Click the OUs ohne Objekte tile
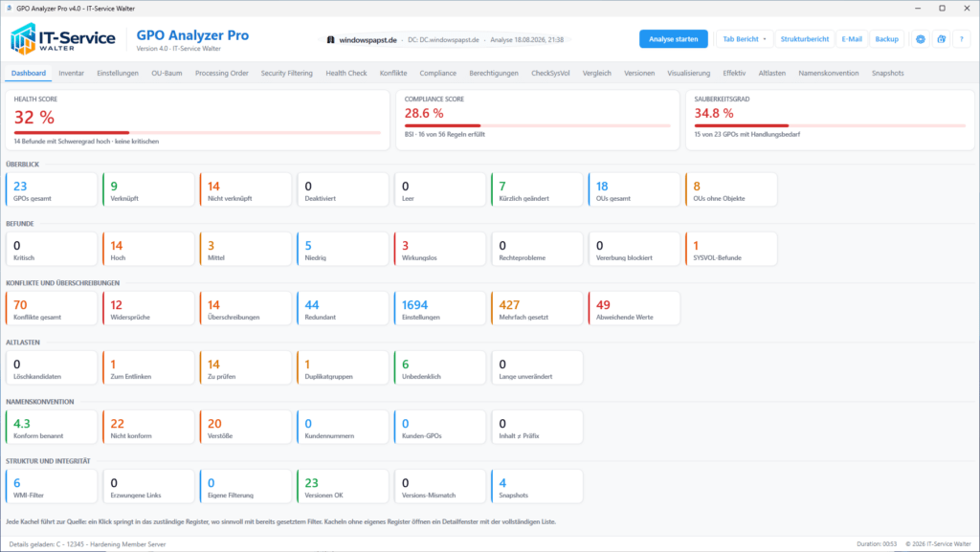Image resolution: width=980 pixels, height=552 pixels. [x=731, y=189]
